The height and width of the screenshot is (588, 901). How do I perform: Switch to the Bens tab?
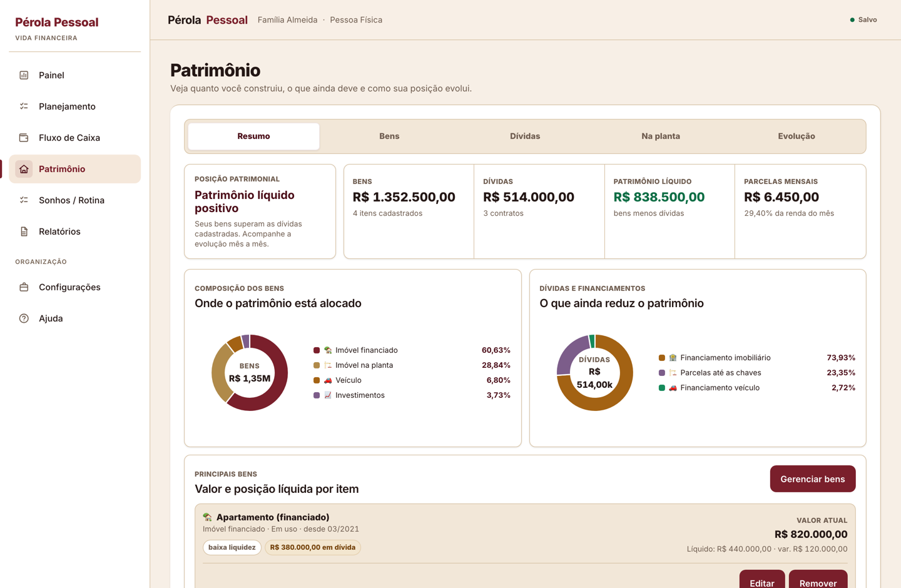[x=389, y=136]
